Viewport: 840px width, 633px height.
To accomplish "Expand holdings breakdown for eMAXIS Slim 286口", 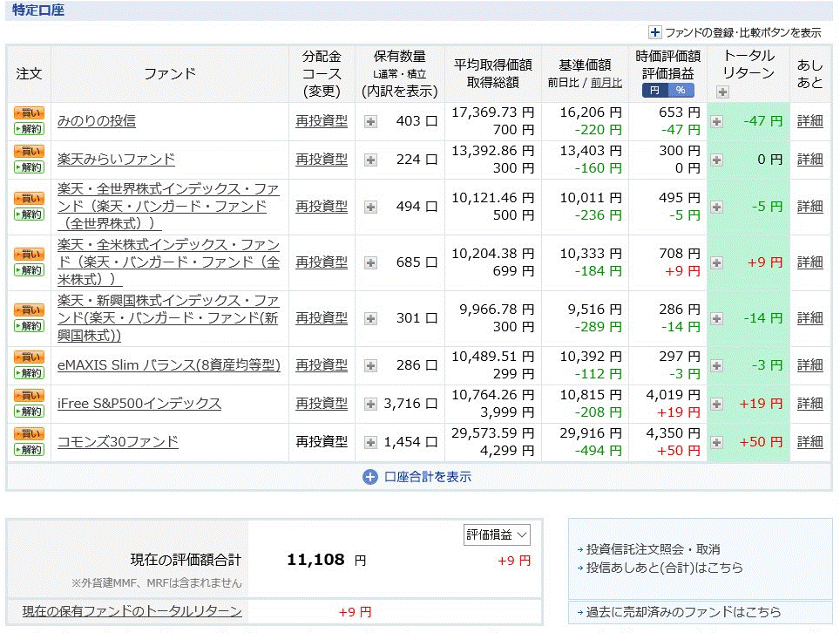I will click(x=370, y=365).
